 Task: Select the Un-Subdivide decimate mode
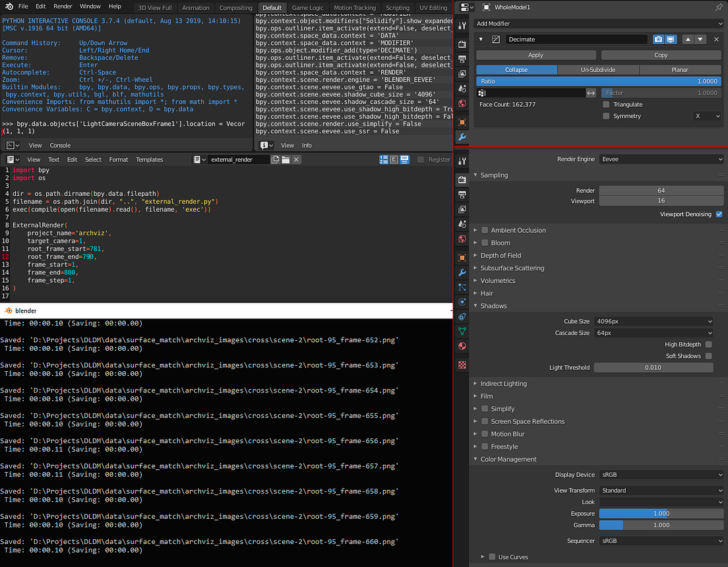[x=598, y=70]
